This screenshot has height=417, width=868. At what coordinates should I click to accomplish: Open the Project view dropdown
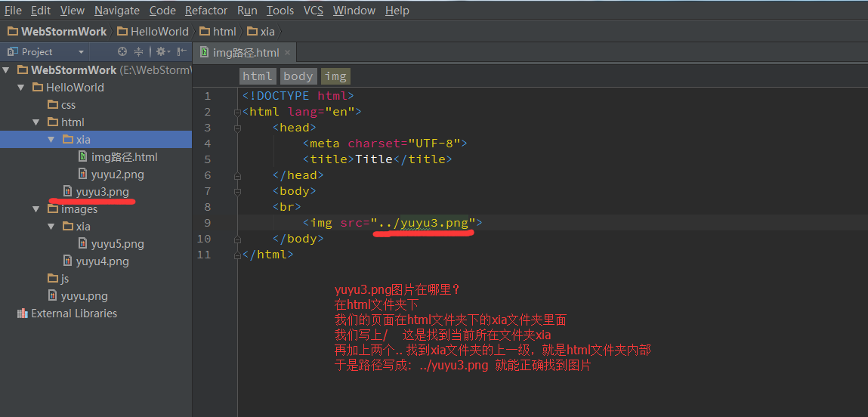(x=81, y=52)
